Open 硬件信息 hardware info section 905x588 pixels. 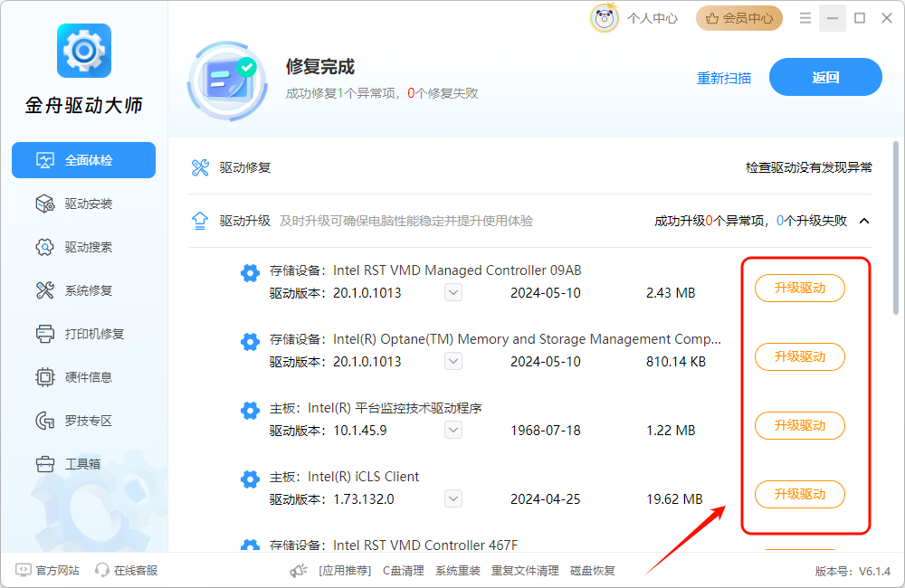click(74, 377)
